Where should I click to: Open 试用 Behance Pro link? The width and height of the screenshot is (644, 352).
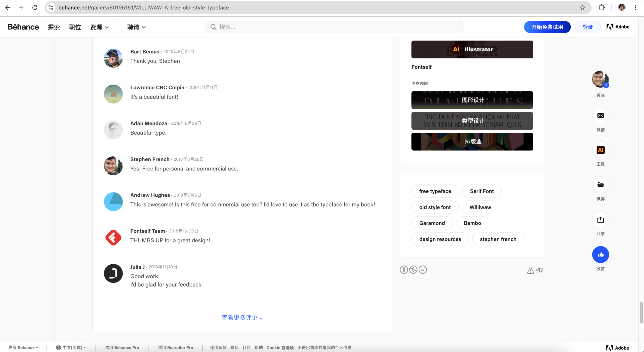(x=122, y=347)
